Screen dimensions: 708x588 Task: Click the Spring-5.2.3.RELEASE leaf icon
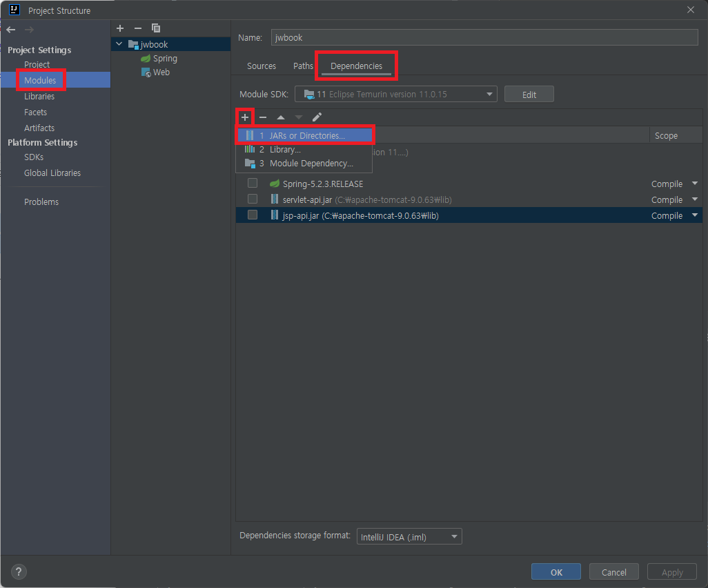[274, 184]
